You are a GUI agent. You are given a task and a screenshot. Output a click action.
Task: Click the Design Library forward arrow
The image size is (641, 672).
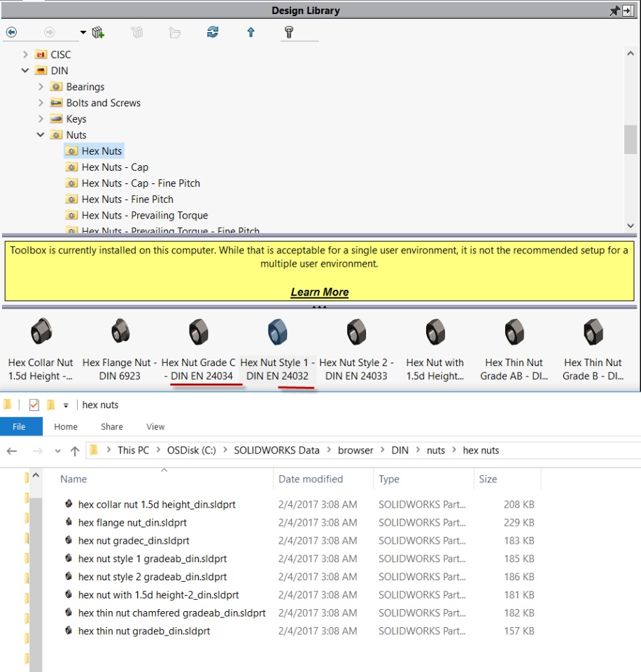coord(49,32)
